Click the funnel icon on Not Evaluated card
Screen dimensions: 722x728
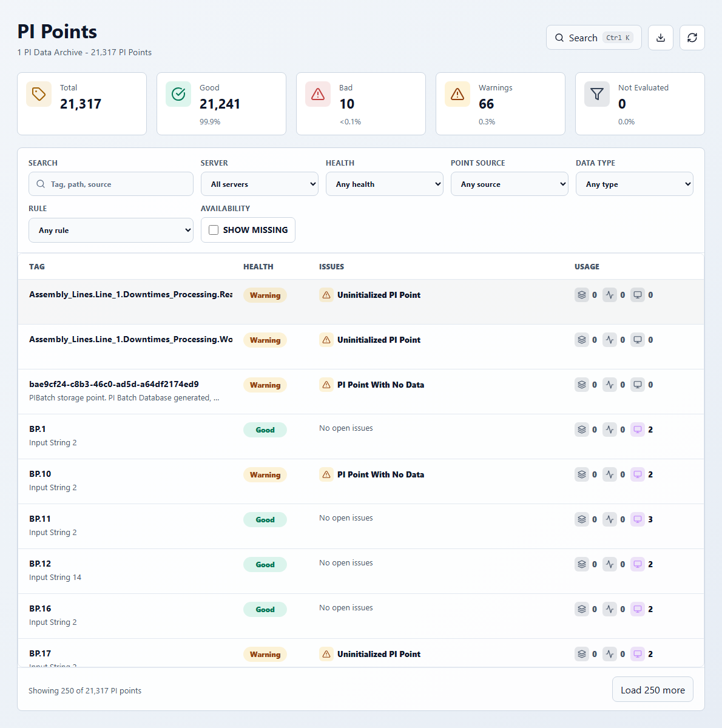click(x=597, y=94)
